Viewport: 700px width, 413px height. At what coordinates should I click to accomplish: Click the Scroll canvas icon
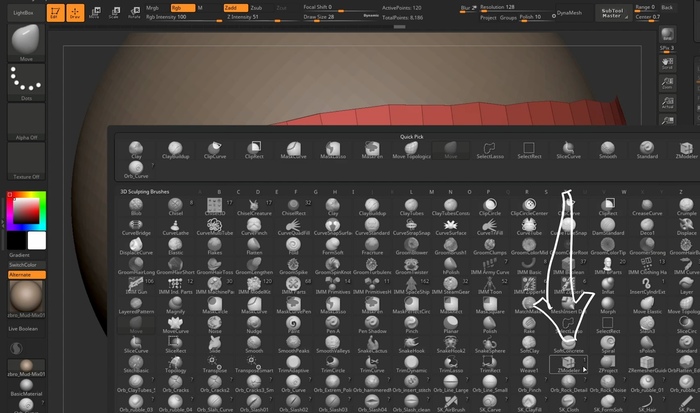point(667,63)
